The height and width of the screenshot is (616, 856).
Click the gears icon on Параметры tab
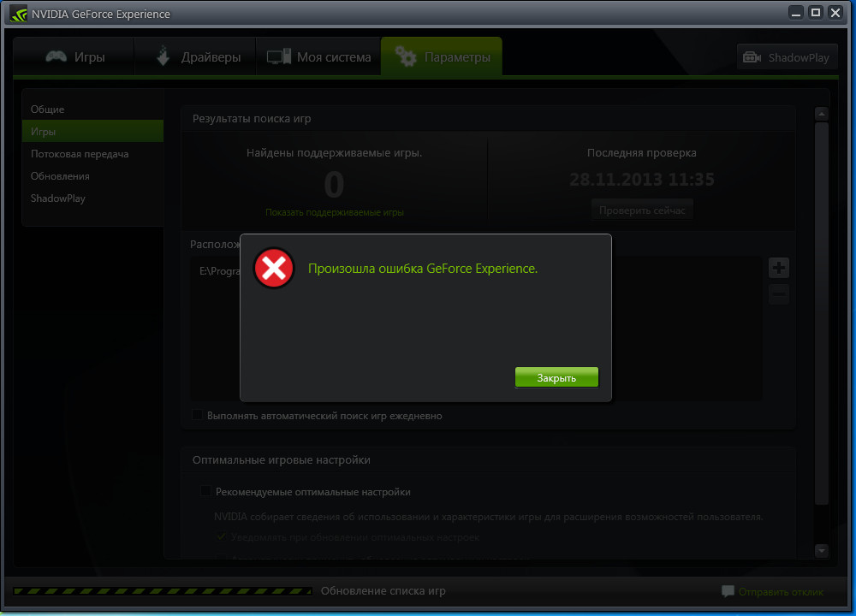(406, 56)
